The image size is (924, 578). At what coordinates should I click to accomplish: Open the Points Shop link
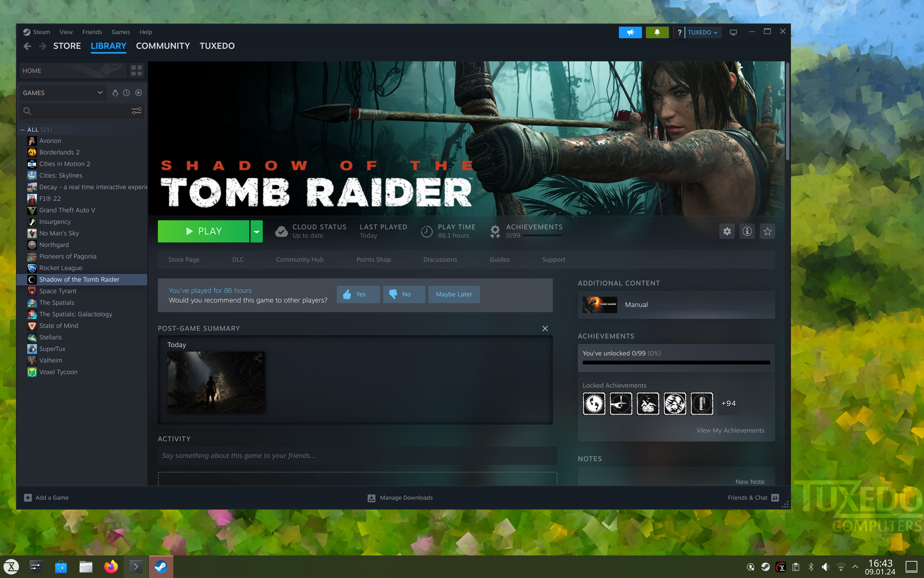click(x=373, y=259)
